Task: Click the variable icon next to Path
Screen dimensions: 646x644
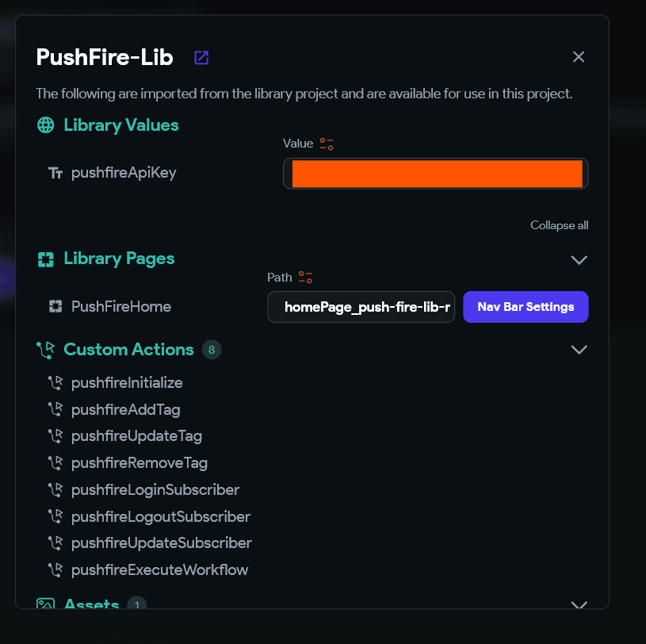Action: [x=305, y=277]
